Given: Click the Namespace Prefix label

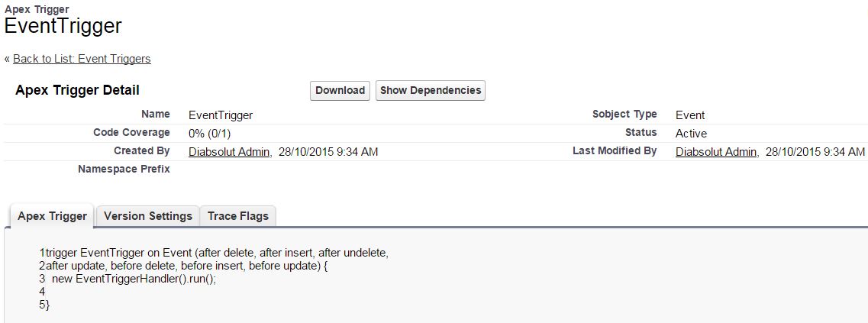Looking at the screenshot, I should coord(124,169).
